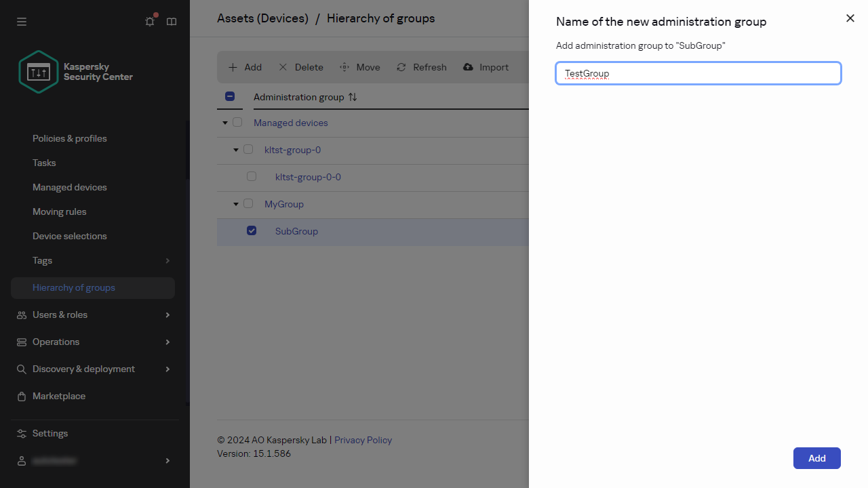Viewport: 868px width, 488px height.
Task: Click the plus icon for Add
Action: [233, 67]
